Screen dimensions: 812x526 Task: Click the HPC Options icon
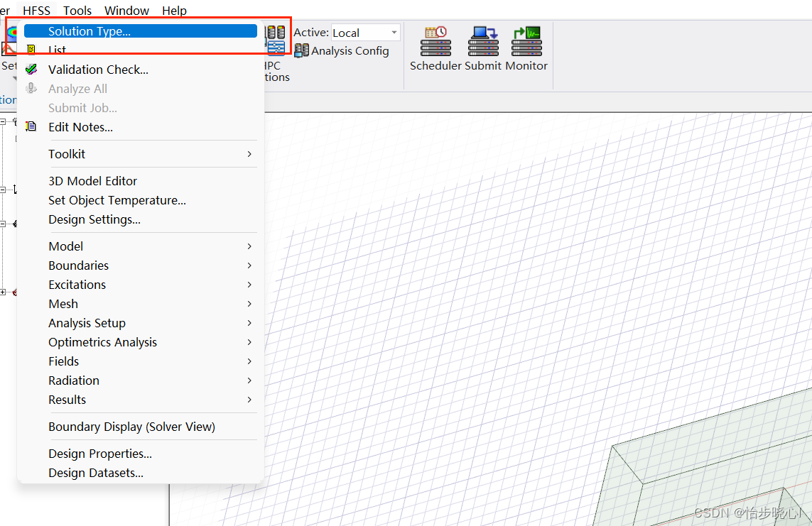tap(276, 40)
